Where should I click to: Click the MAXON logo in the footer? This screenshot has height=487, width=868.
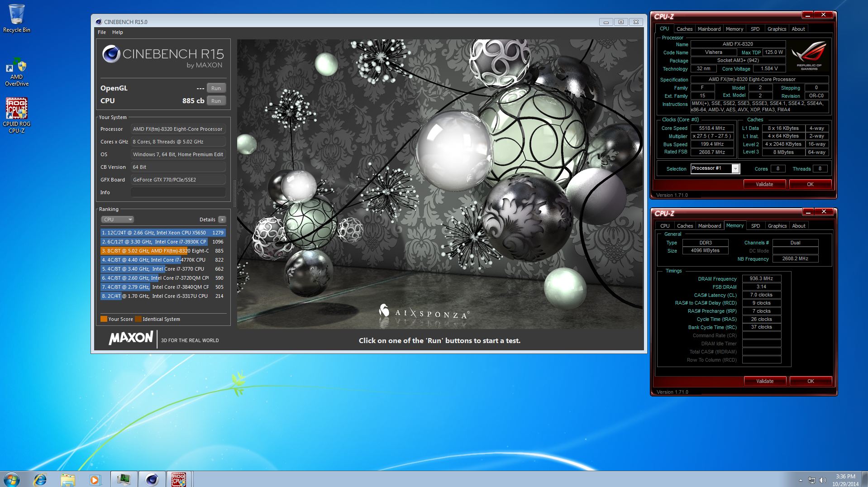131,338
